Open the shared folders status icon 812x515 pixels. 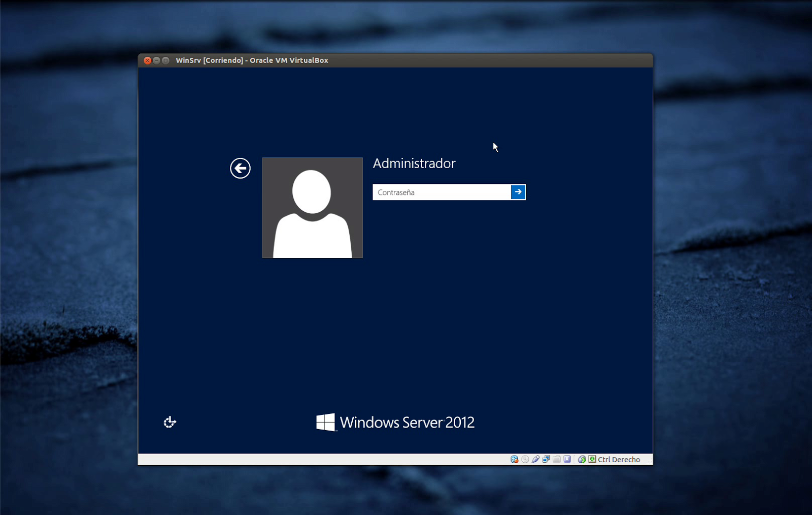coord(557,459)
